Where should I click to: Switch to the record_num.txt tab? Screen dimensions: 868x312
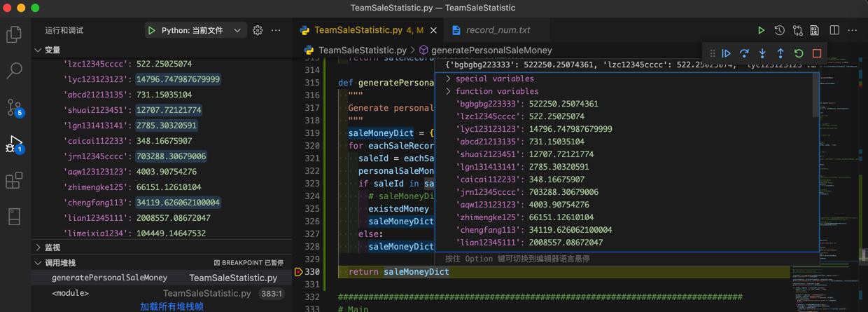pyautogui.click(x=498, y=30)
